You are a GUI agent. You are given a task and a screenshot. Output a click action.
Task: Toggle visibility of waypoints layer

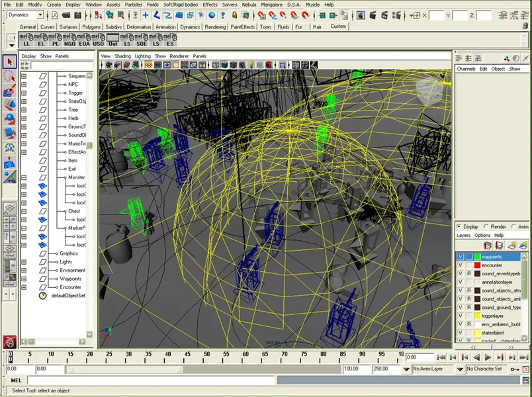pyautogui.click(x=461, y=257)
